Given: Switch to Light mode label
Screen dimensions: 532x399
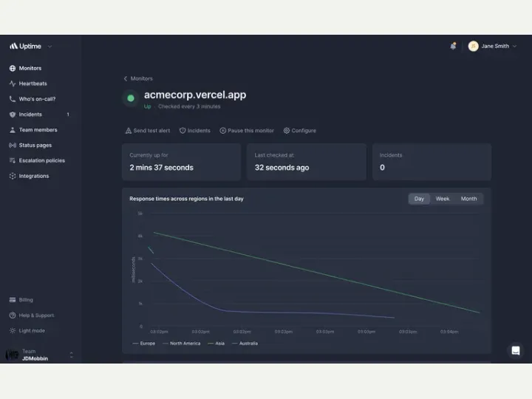Looking at the screenshot, I should tap(32, 331).
